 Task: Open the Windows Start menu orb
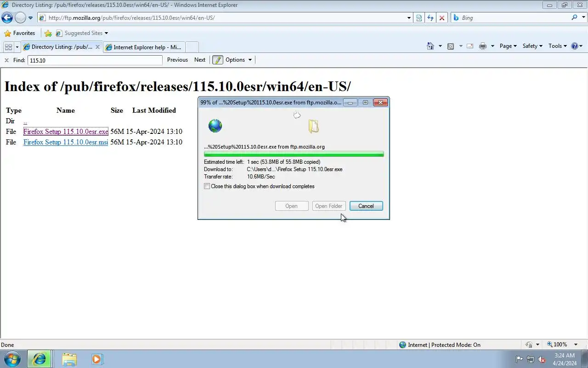(x=12, y=359)
